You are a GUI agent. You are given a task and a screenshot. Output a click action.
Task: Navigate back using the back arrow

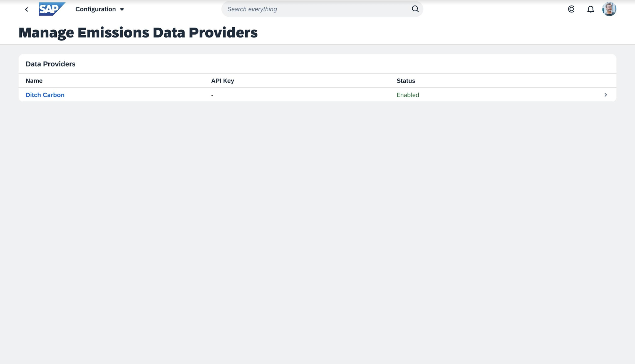point(26,9)
